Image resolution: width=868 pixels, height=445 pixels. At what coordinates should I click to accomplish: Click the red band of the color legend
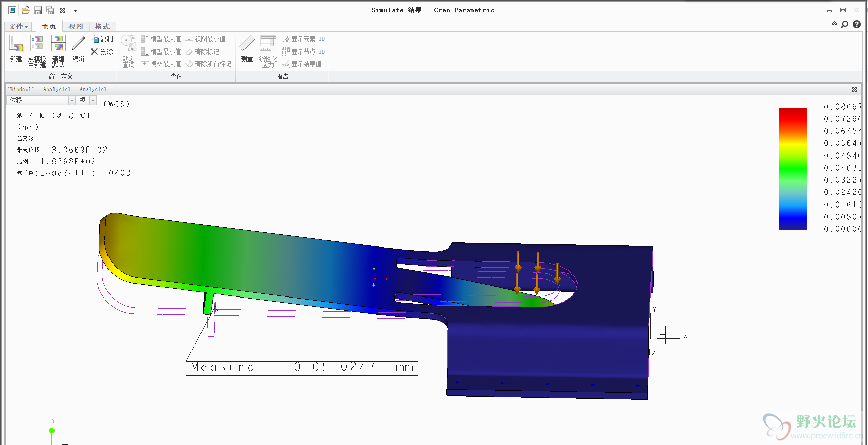point(793,114)
